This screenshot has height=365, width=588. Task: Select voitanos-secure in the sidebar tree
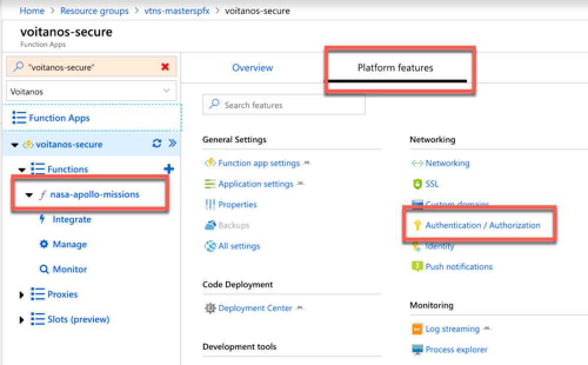69,144
